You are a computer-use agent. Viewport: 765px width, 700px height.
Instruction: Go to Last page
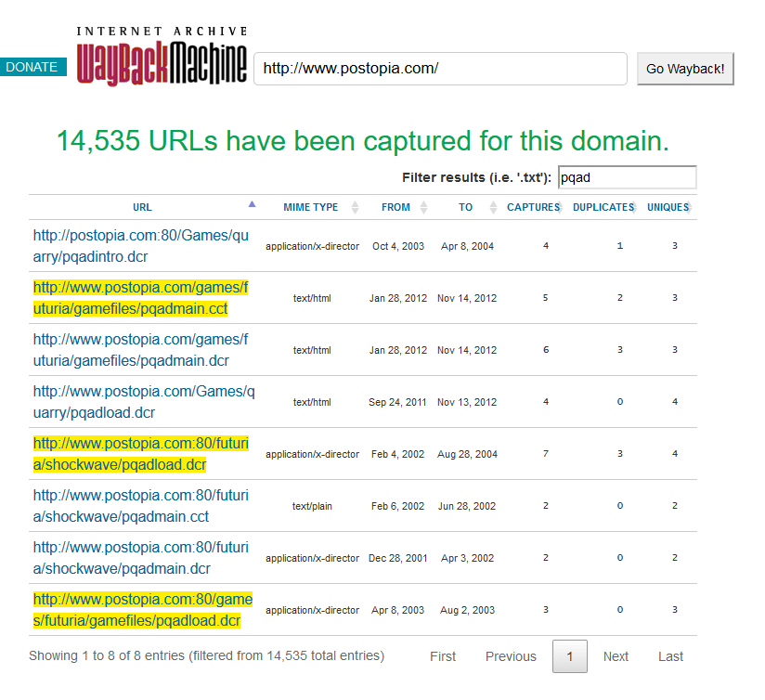click(x=670, y=656)
